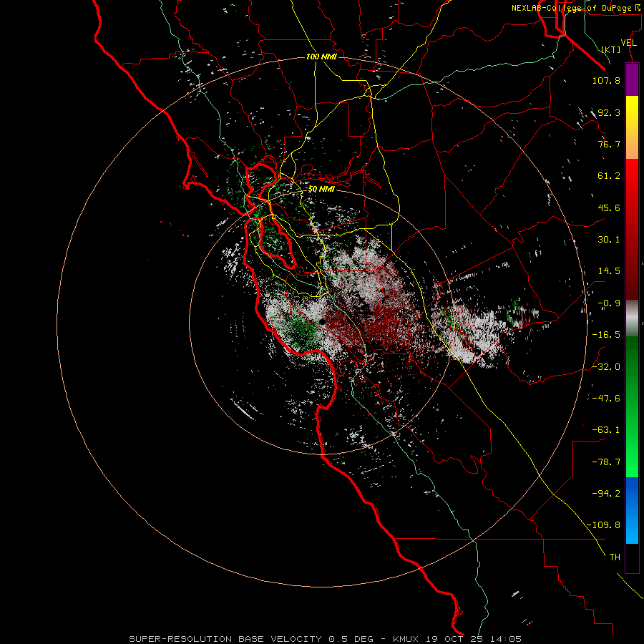Click the 100 NMI range ring label

click(x=321, y=57)
